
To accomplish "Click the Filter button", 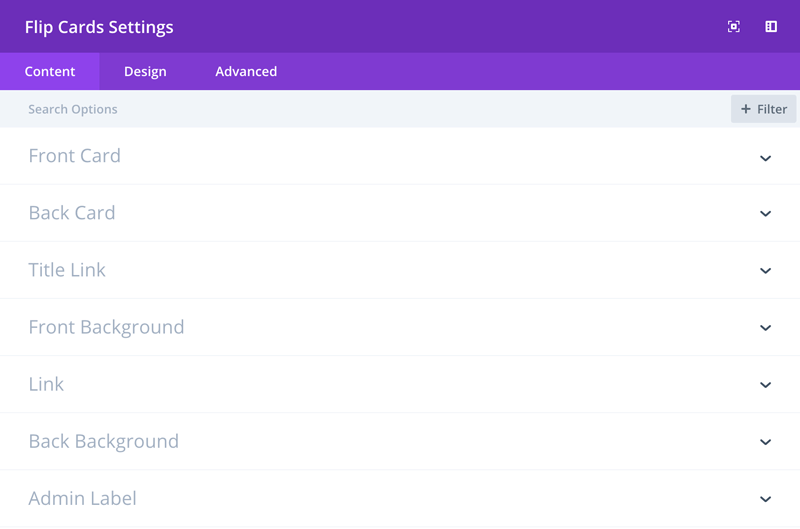I will [x=763, y=109].
